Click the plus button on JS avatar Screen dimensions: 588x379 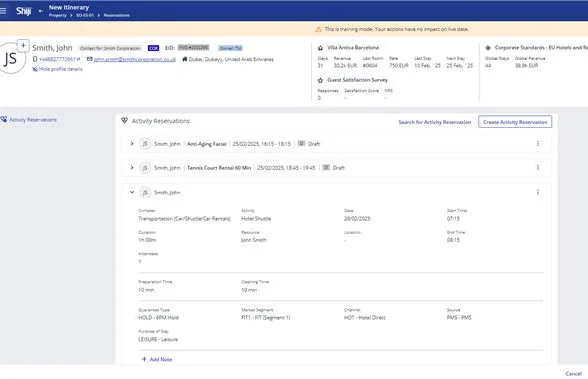23,46
